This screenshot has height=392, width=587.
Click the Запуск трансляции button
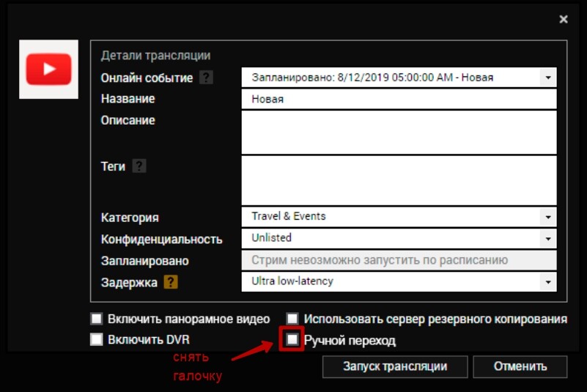point(395,366)
